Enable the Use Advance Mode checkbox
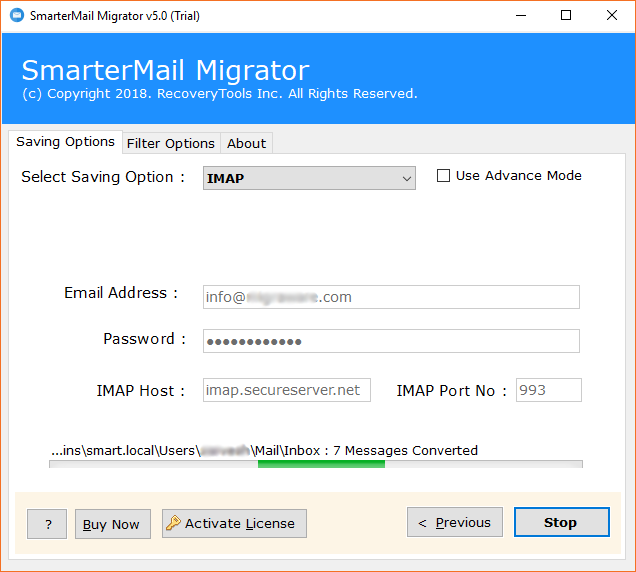The height and width of the screenshot is (572, 636). (x=443, y=176)
